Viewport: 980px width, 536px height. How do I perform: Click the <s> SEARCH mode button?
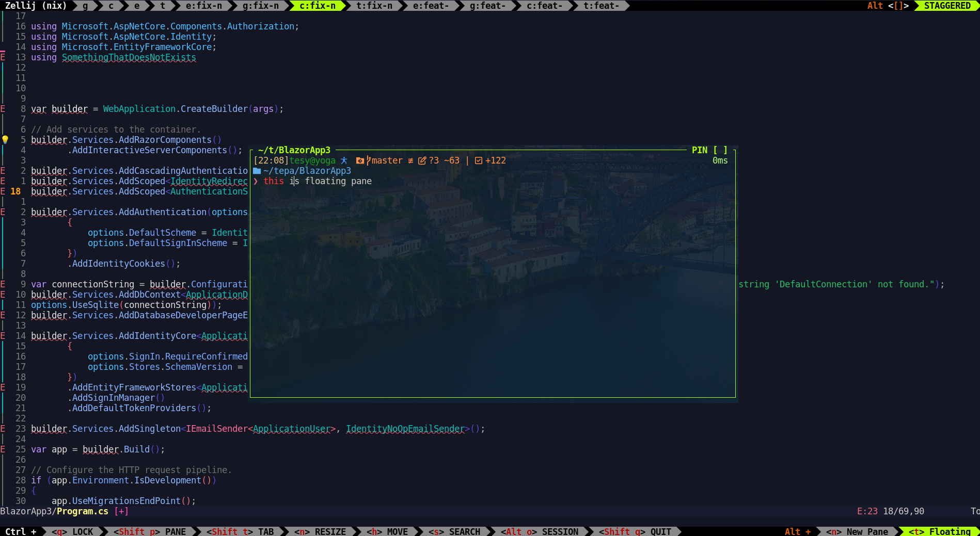click(x=454, y=531)
